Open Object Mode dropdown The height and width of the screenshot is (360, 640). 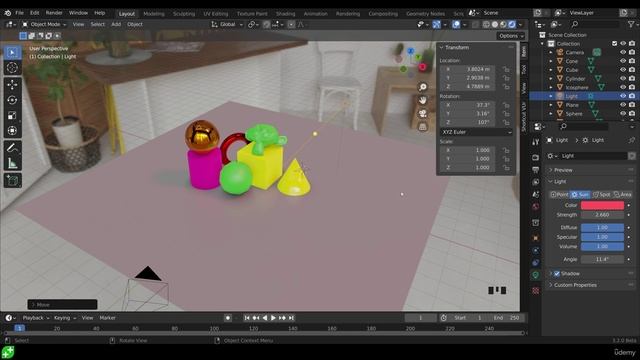44,24
